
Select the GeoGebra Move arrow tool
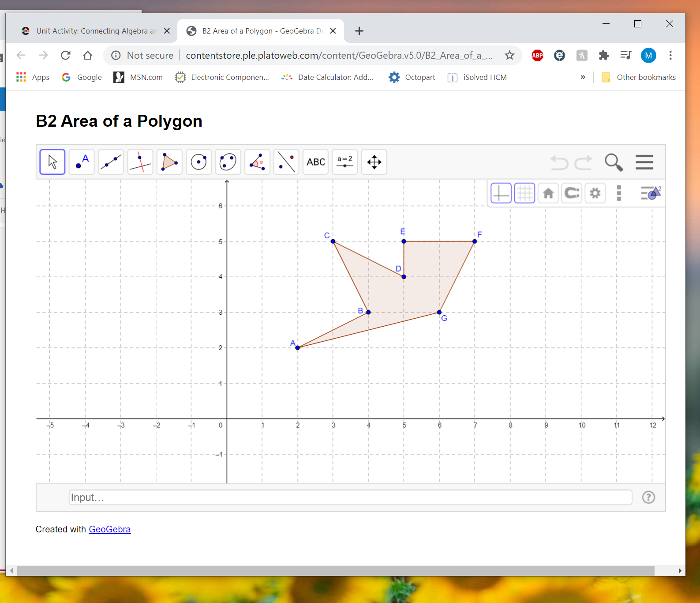tap(52, 162)
